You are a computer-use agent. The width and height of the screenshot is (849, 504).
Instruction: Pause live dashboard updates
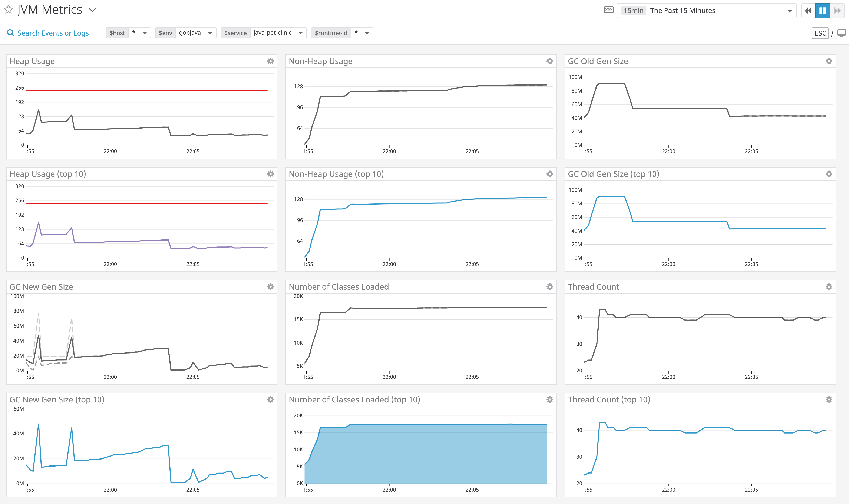point(822,10)
